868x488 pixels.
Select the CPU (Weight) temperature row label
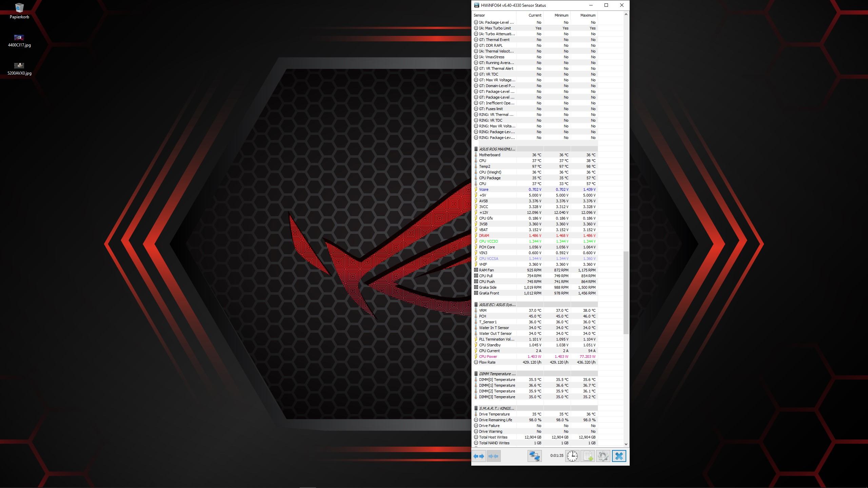tap(490, 172)
